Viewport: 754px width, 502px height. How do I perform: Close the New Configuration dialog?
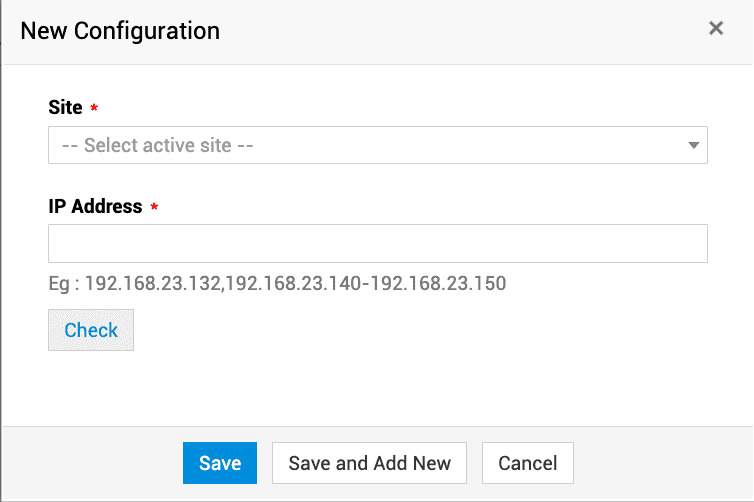coord(716,29)
